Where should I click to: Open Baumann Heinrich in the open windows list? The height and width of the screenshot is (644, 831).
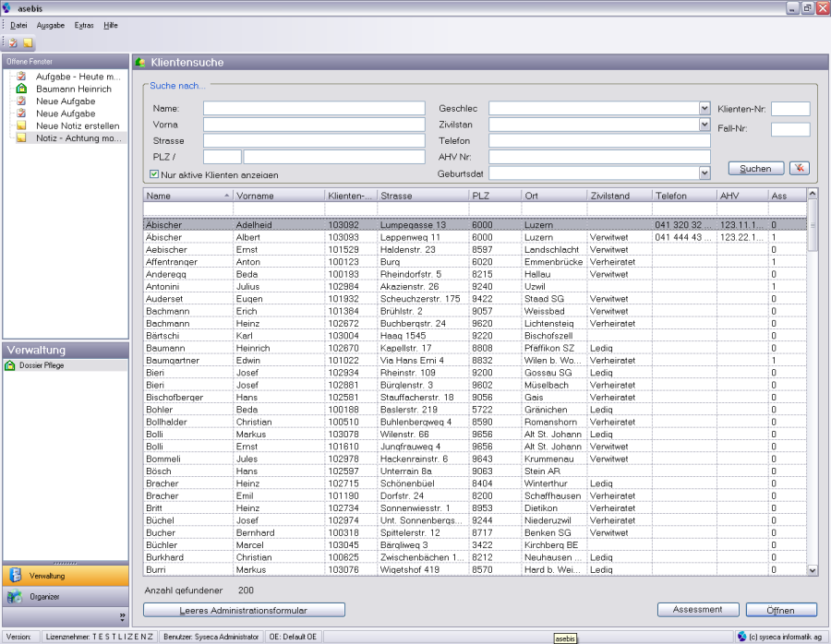(73, 89)
